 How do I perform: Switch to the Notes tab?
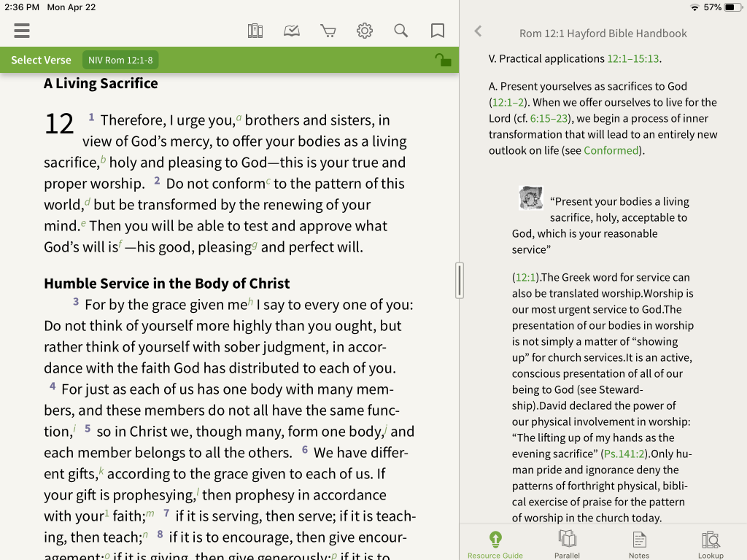tap(639, 545)
